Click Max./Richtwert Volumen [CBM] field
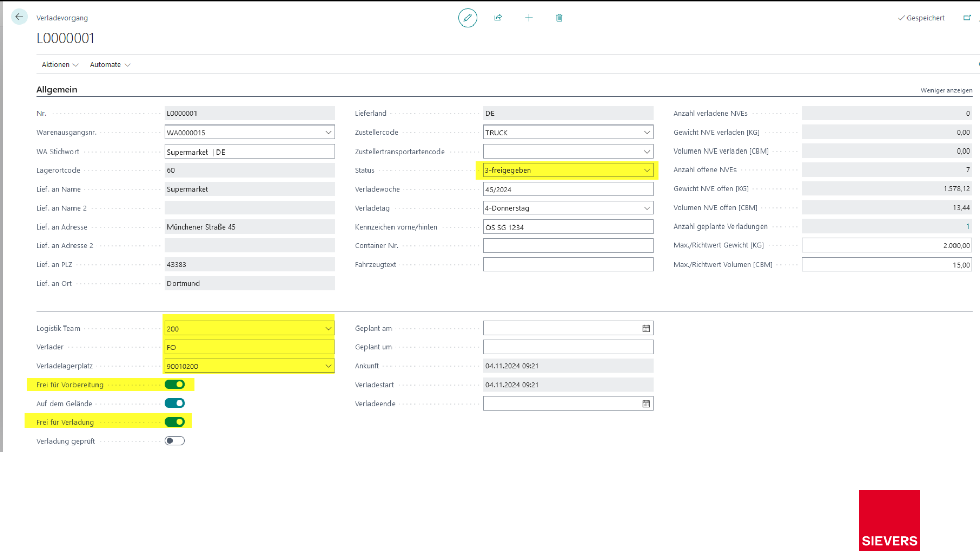Screen dimensions: 980x551 (887, 265)
